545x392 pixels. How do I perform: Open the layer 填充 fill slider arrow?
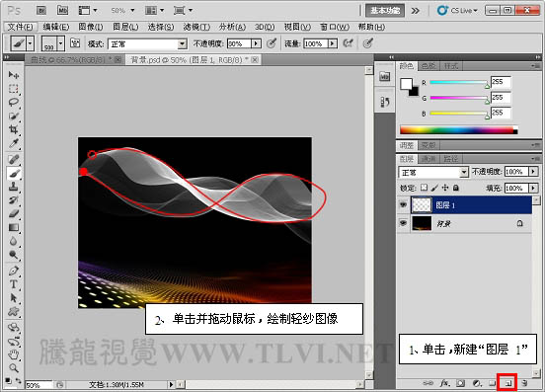(533, 188)
